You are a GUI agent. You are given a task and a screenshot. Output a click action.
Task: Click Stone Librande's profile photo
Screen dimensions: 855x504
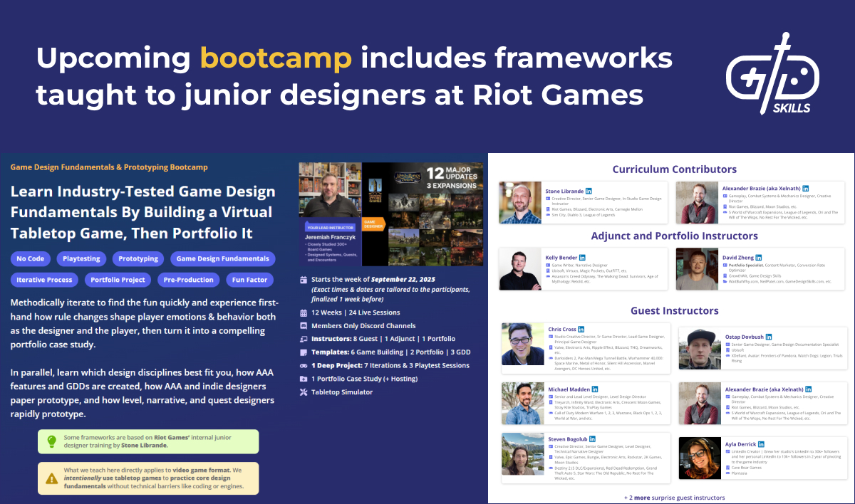click(x=521, y=203)
